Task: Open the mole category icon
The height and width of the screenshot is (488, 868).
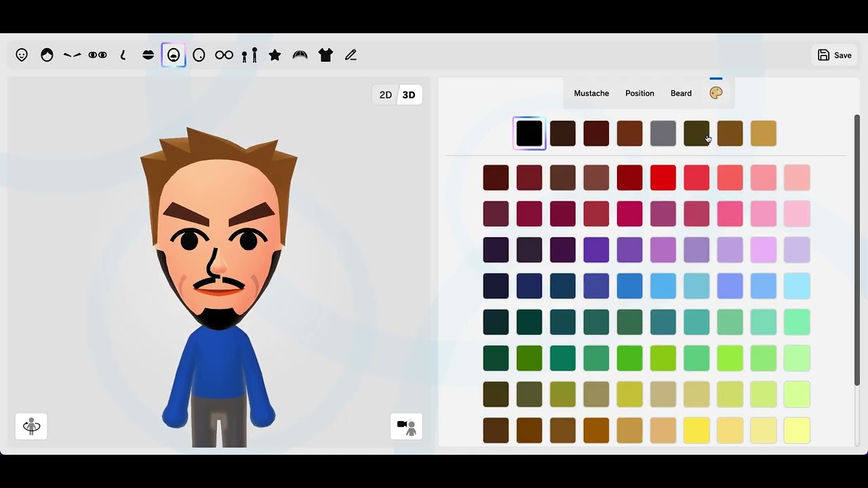Action: click(199, 56)
